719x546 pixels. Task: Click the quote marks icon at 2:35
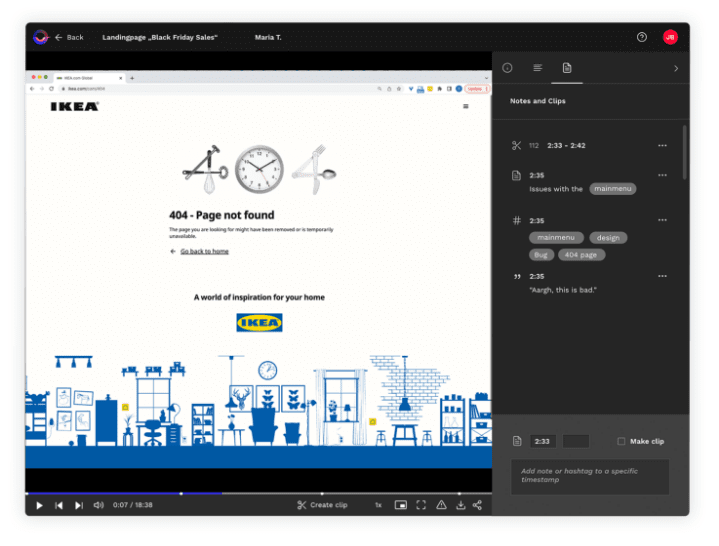pyautogui.click(x=517, y=276)
